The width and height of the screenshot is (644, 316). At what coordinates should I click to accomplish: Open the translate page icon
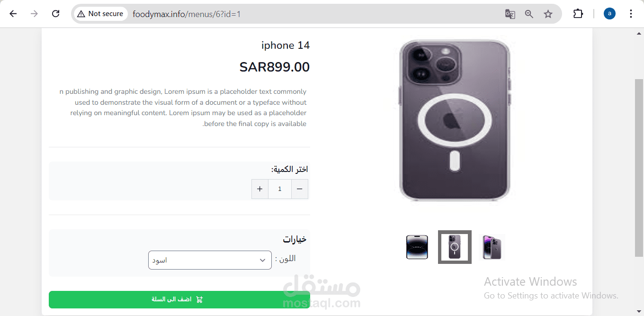point(510,14)
